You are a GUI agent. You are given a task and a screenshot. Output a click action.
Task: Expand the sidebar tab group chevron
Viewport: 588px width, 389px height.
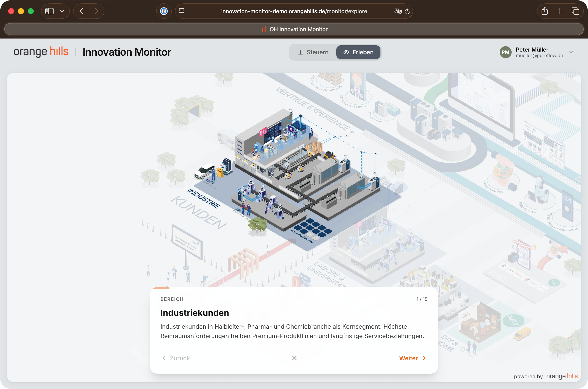[x=62, y=11]
